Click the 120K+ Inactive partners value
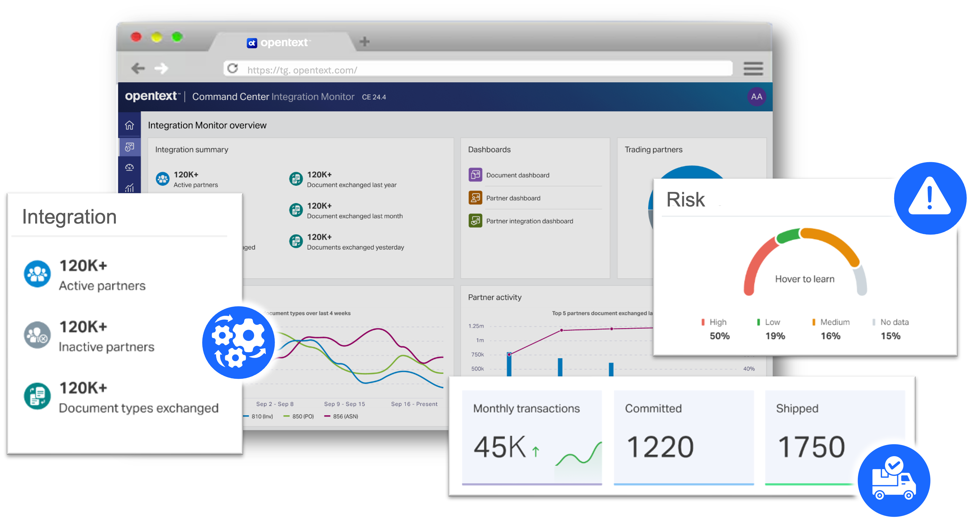 pos(83,327)
